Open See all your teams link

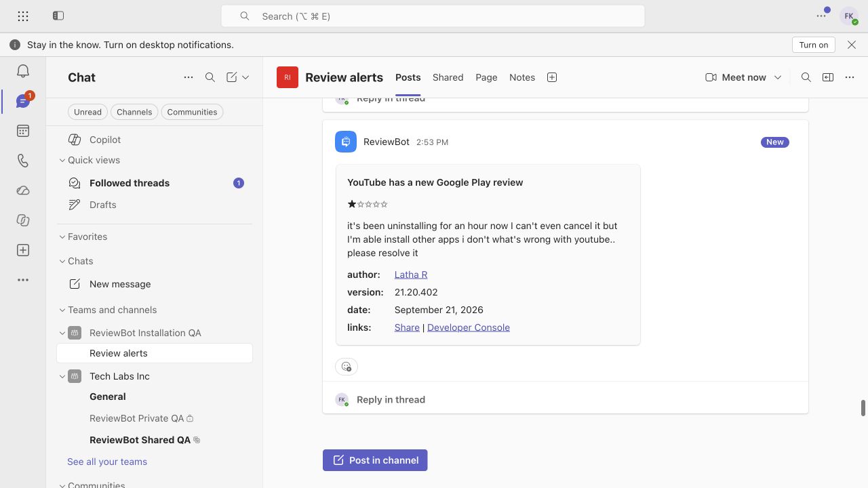click(x=107, y=462)
